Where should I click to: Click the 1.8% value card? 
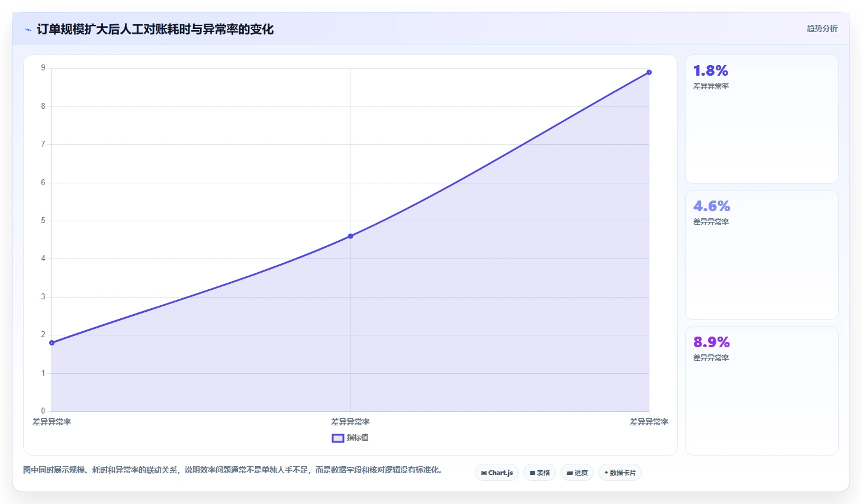click(x=761, y=119)
